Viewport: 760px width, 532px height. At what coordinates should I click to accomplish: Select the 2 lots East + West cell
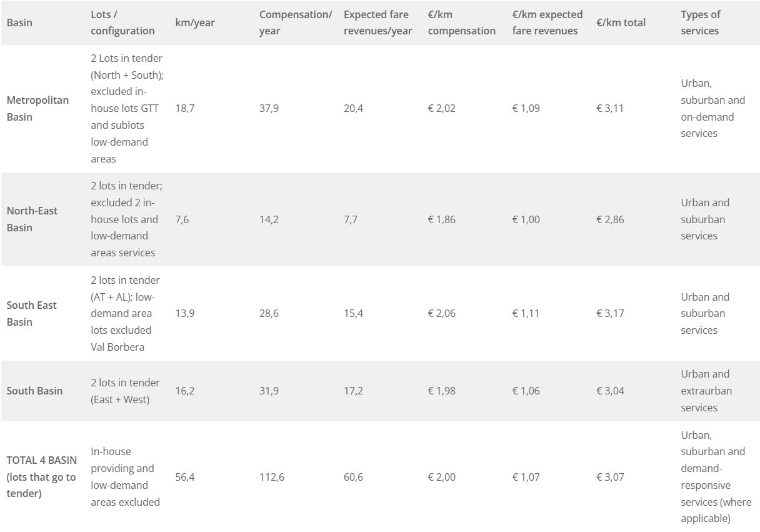tap(125, 391)
